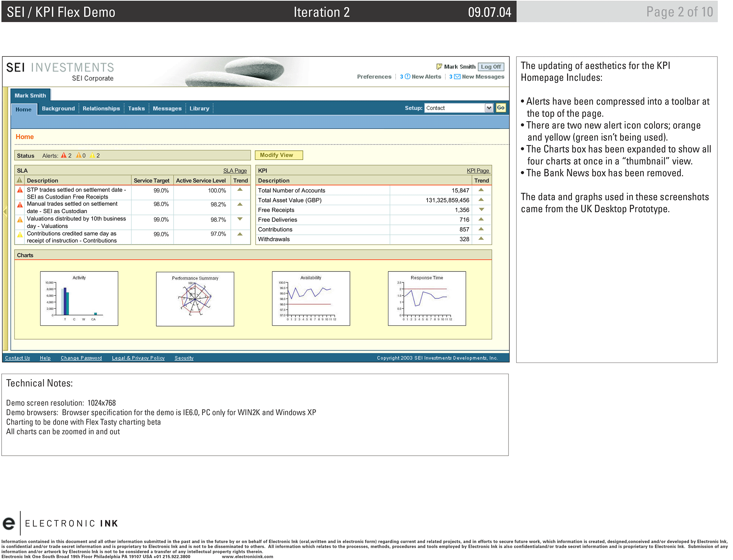Click trend arrow for Total Number of Accounts
The height and width of the screenshot is (560, 733).
click(x=481, y=190)
